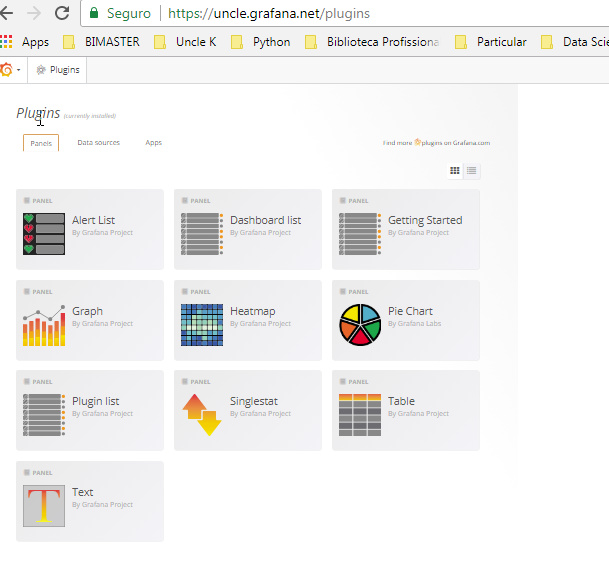Image resolution: width=609 pixels, height=570 pixels.
Task: Open the Text plugin title
Action: tap(82, 492)
